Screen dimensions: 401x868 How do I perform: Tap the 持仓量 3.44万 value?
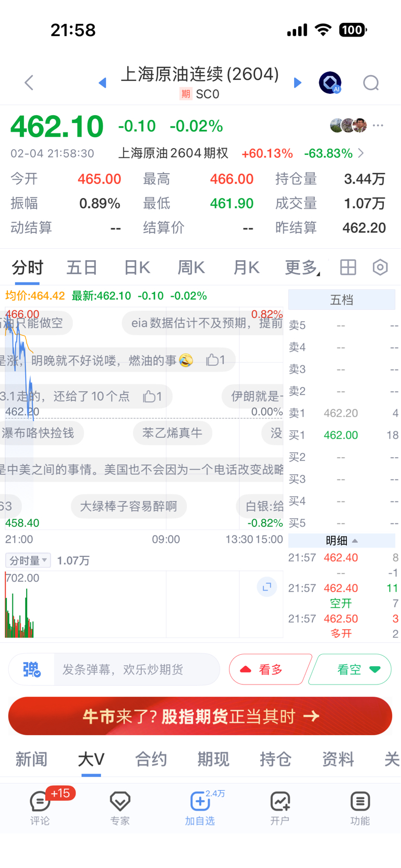[364, 179]
